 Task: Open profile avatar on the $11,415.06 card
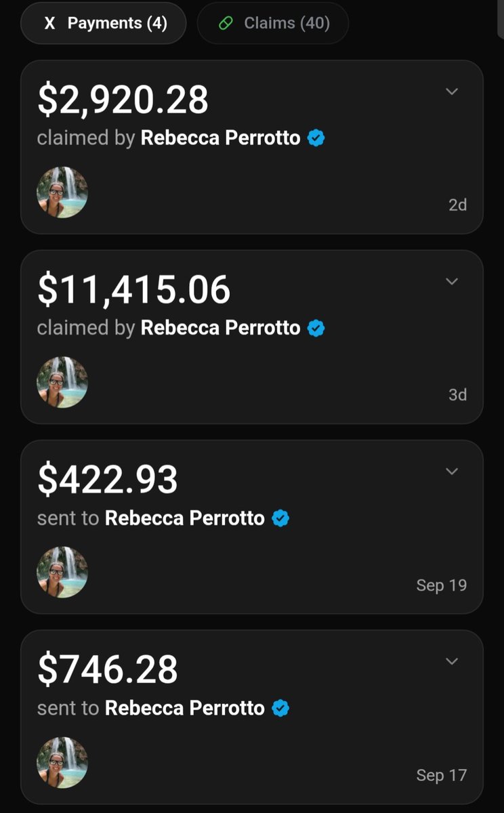[x=62, y=382]
